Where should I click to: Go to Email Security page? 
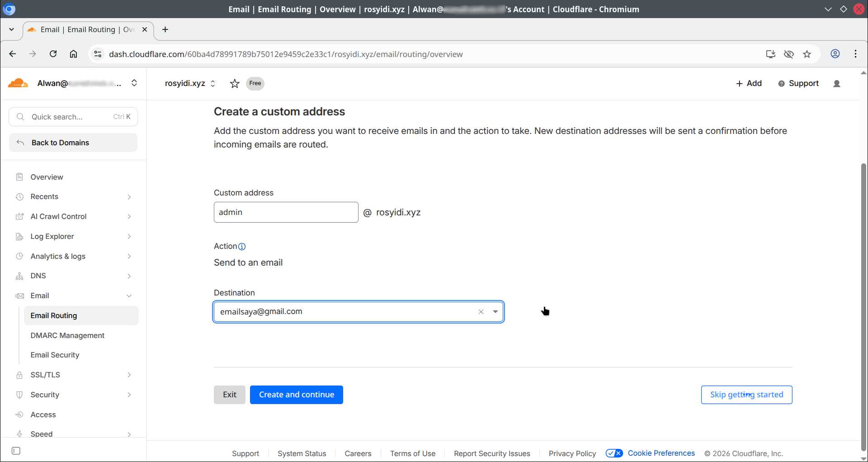click(55, 355)
